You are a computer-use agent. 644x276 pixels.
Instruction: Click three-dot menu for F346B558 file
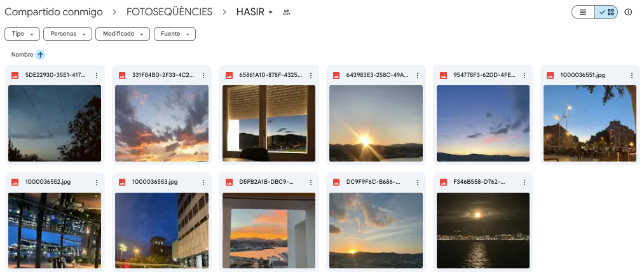pyautogui.click(x=524, y=183)
